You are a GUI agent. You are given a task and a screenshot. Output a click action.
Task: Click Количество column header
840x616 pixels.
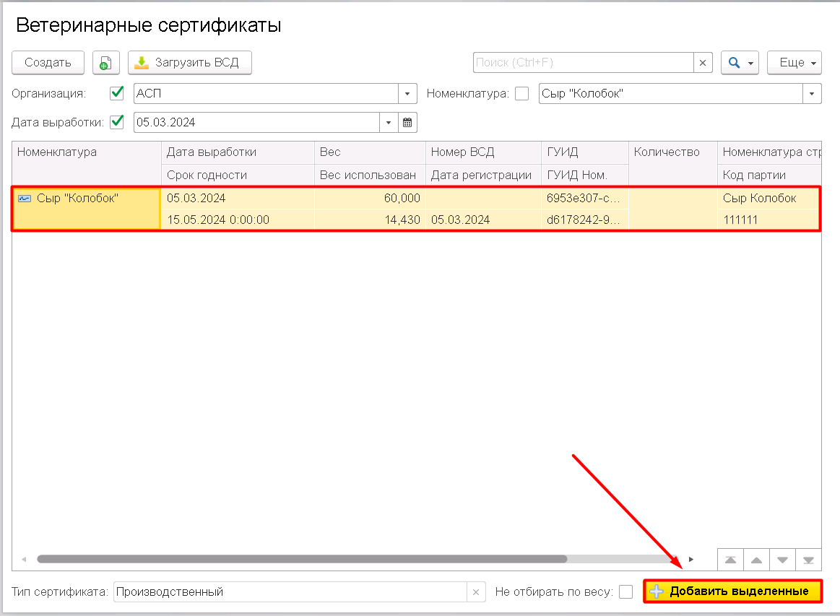[x=673, y=163]
